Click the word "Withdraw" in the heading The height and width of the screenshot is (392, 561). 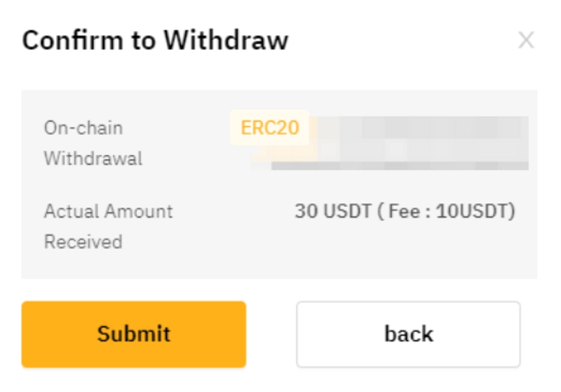click(226, 41)
